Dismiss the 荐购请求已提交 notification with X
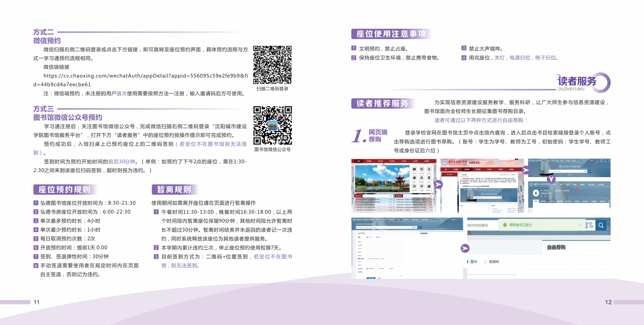The height and width of the screenshot is (325, 644). [x=580, y=225]
